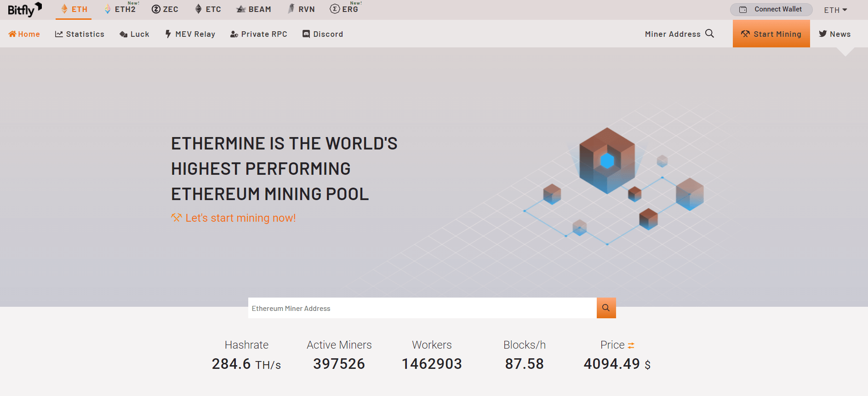The width and height of the screenshot is (868, 396).
Task: Click the Ethereum diamond icon beside ETH
Action: tap(64, 9)
